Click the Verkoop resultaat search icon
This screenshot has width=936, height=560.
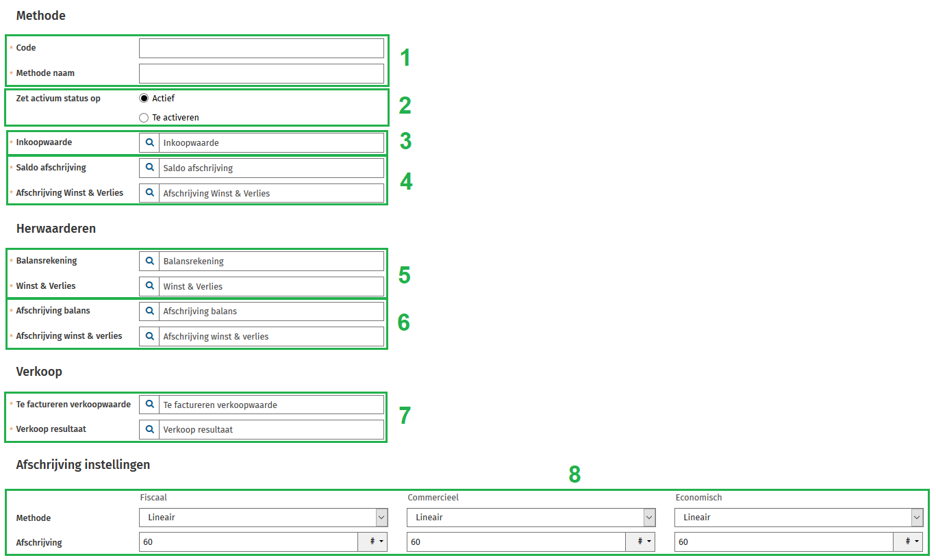pos(149,430)
